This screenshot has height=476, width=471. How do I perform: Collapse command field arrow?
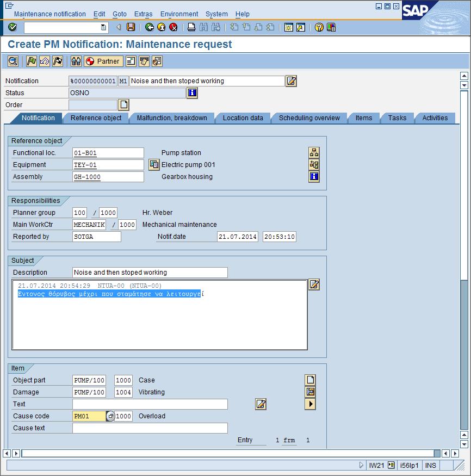(x=119, y=27)
